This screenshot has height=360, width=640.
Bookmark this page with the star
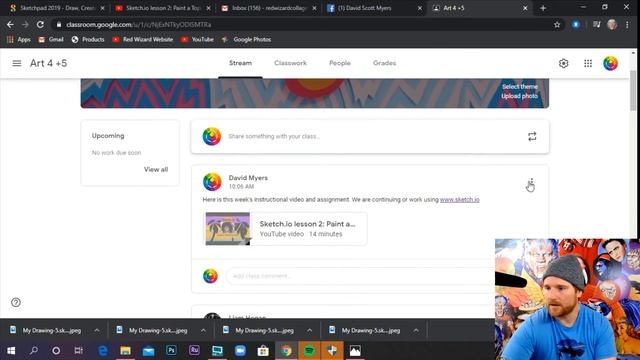557,24
